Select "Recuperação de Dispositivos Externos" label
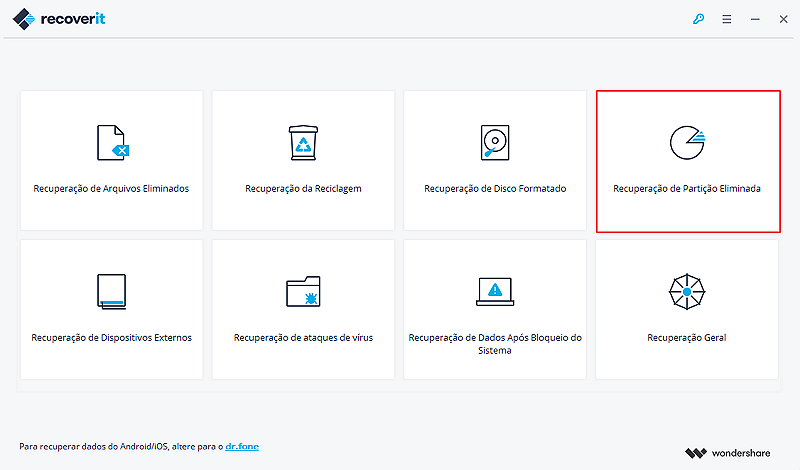Screen dimensions: 800x470 pos(111,337)
